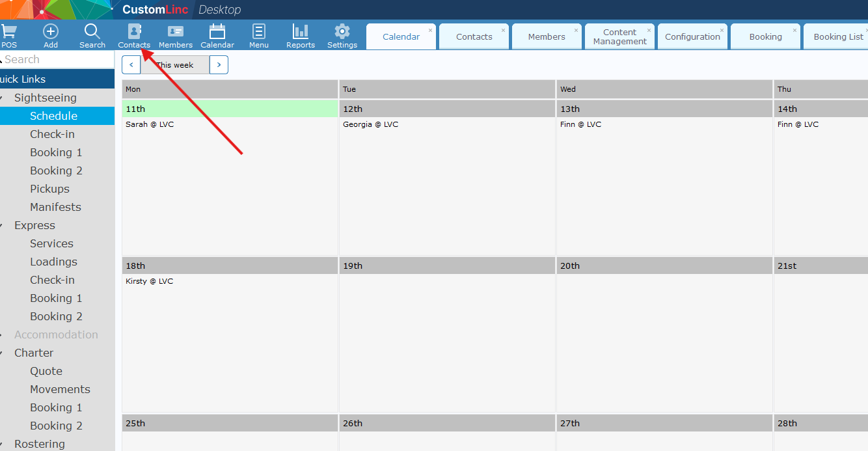Click the Add plus icon
This screenshot has width=868, height=451.
51,35
